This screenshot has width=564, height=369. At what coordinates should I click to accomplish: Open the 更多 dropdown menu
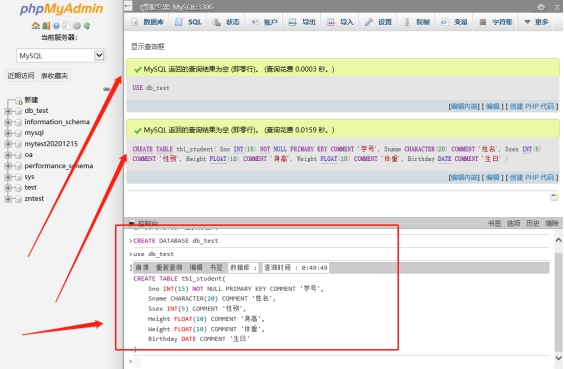point(536,22)
